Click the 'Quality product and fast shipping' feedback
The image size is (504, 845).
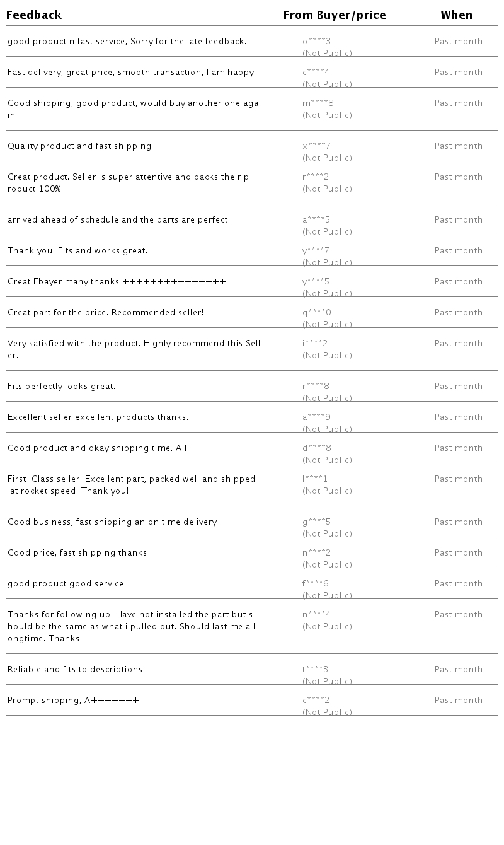coord(79,146)
